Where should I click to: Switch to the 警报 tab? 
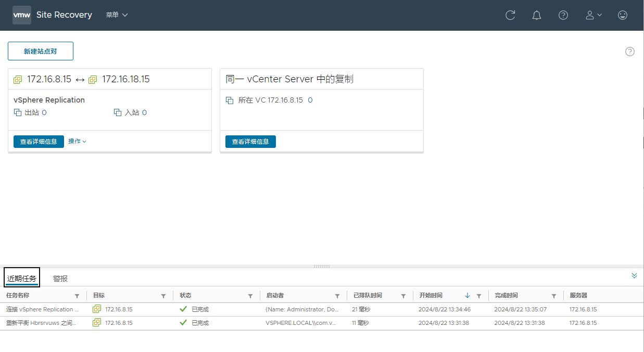(60, 279)
